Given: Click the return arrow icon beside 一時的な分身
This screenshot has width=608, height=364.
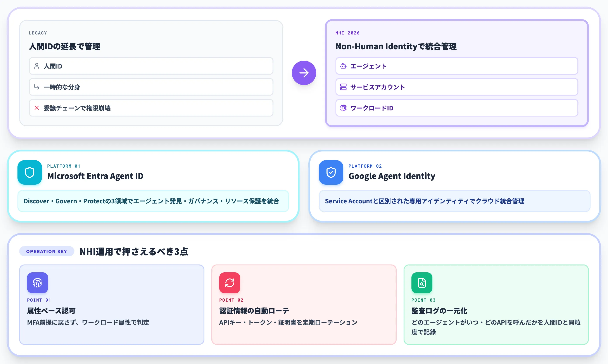Looking at the screenshot, I should coord(36,87).
